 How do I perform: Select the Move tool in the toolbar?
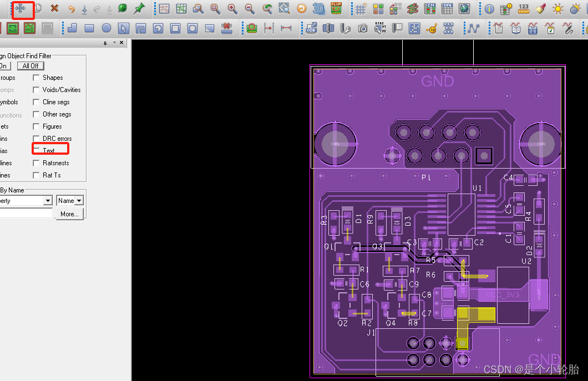(21, 9)
